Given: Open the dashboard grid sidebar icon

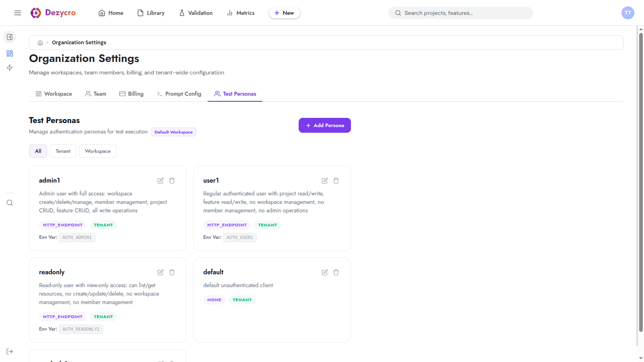Looking at the screenshot, I should click(x=10, y=53).
